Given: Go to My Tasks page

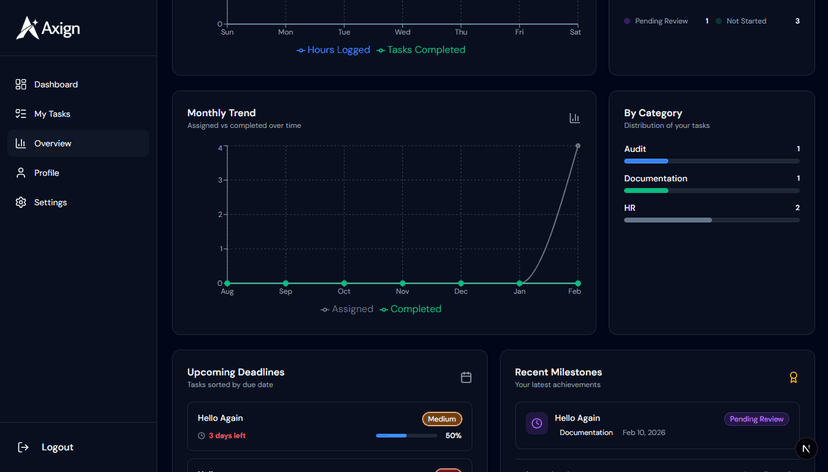Looking at the screenshot, I should pyautogui.click(x=52, y=114).
